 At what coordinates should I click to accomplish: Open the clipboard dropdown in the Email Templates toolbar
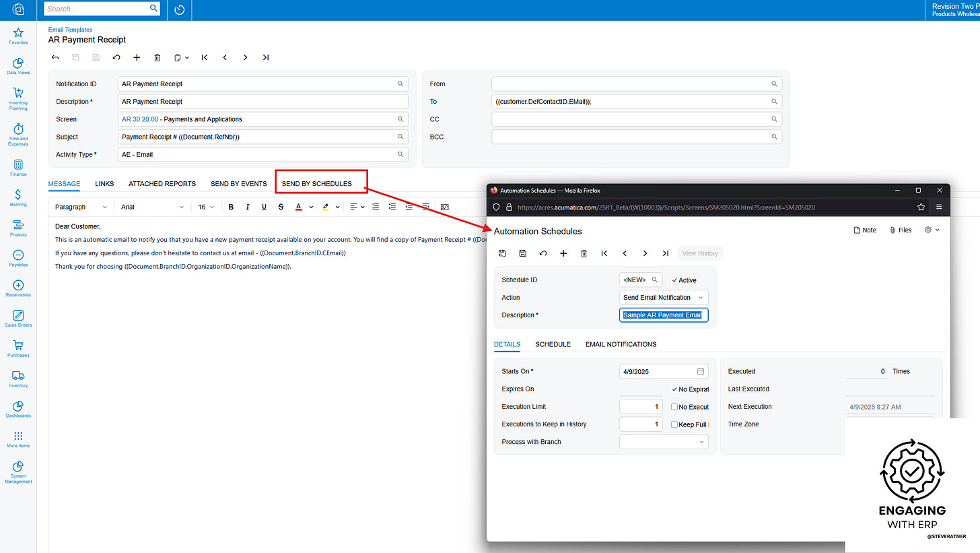click(181, 58)
